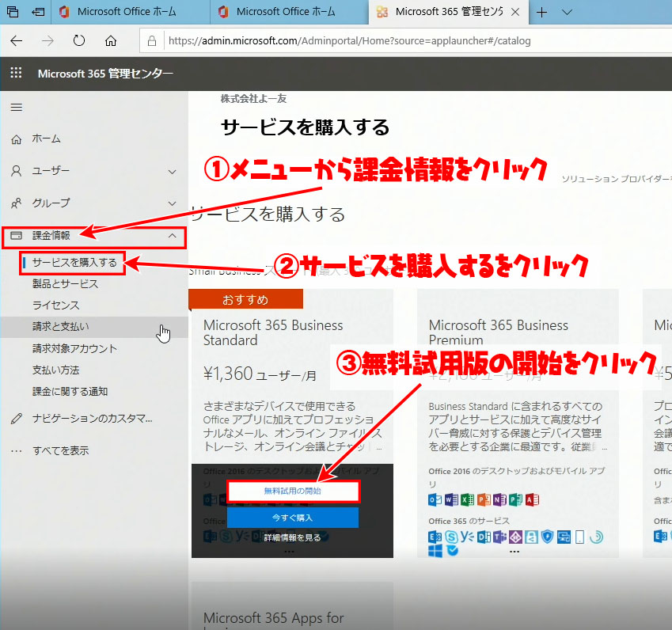Open the browser tab list dropdown chevron
This screenshot has height=630, width=672.
click(567, 12)
